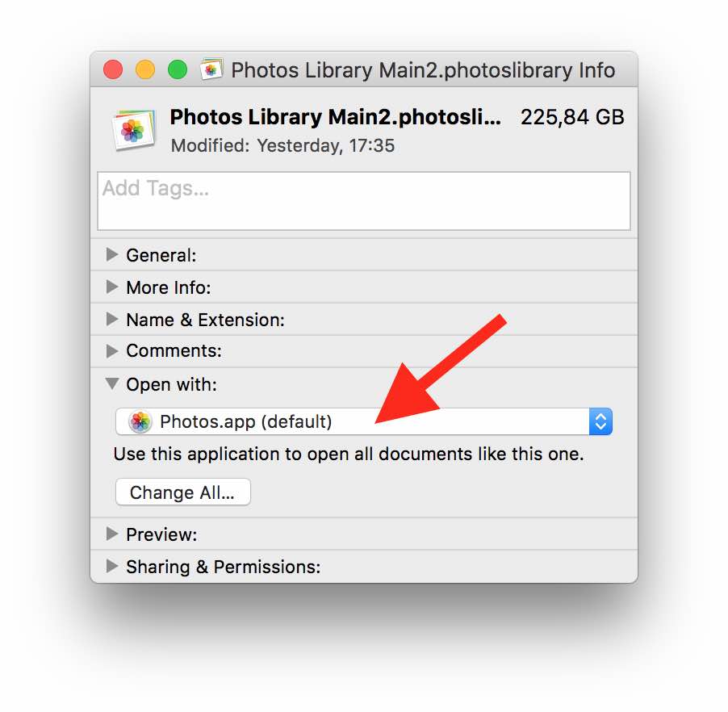Click the large Photos Library icon in header

tap(134, 129)
